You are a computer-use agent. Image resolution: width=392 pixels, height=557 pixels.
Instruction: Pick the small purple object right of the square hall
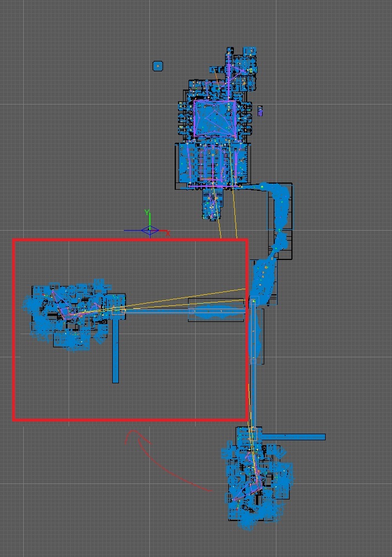[x=260, y=111]
